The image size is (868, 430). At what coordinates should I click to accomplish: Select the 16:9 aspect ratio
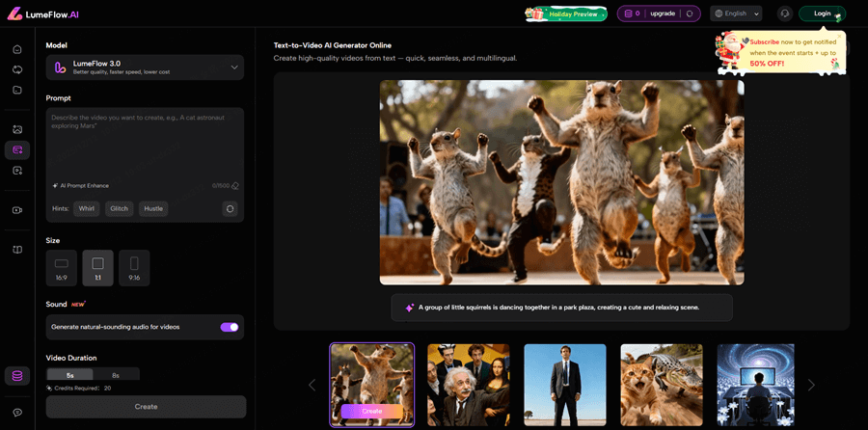pyautogui.click(x=62, y=267)
